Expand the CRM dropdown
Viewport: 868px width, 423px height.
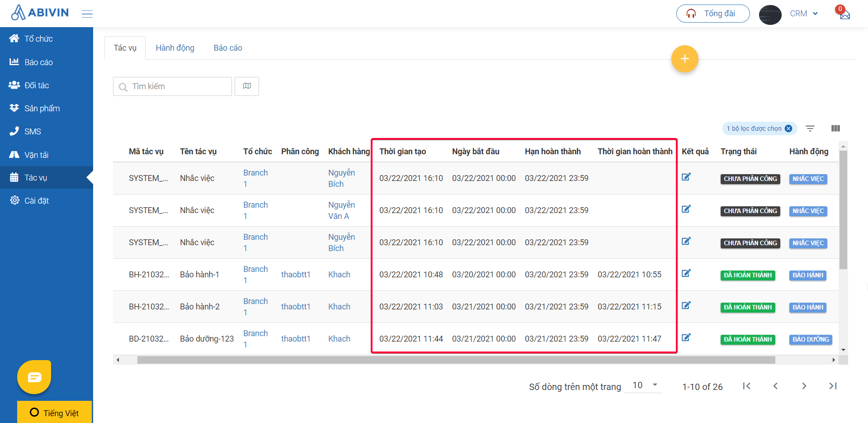coord(804,14)
